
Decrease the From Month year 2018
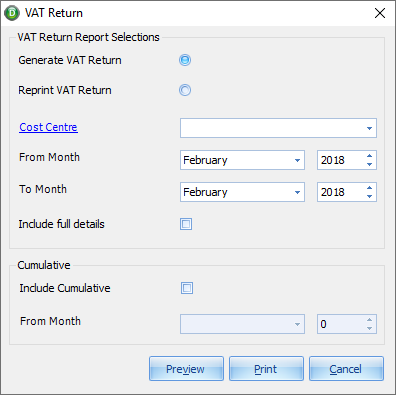[369, 164]
